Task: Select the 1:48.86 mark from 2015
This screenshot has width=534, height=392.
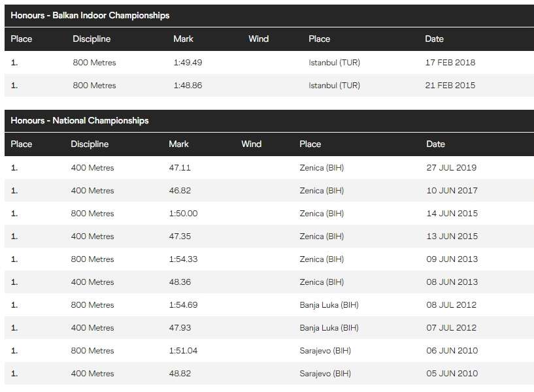Action: coord(188,86)
